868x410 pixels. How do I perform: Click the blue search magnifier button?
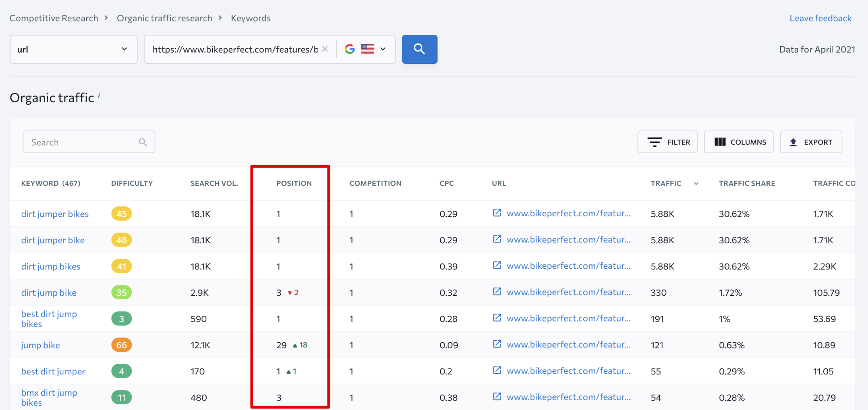pyautogui.click(x=419, y=49)
